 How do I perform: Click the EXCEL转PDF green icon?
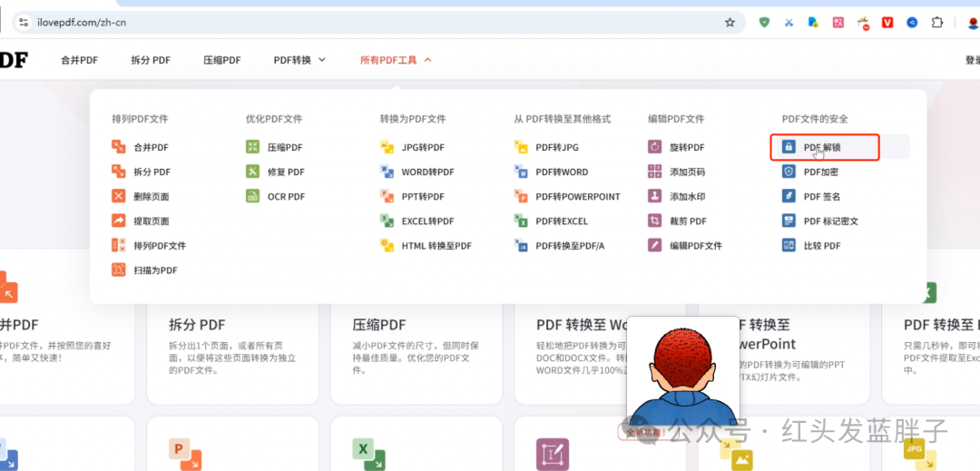point(387,221)
